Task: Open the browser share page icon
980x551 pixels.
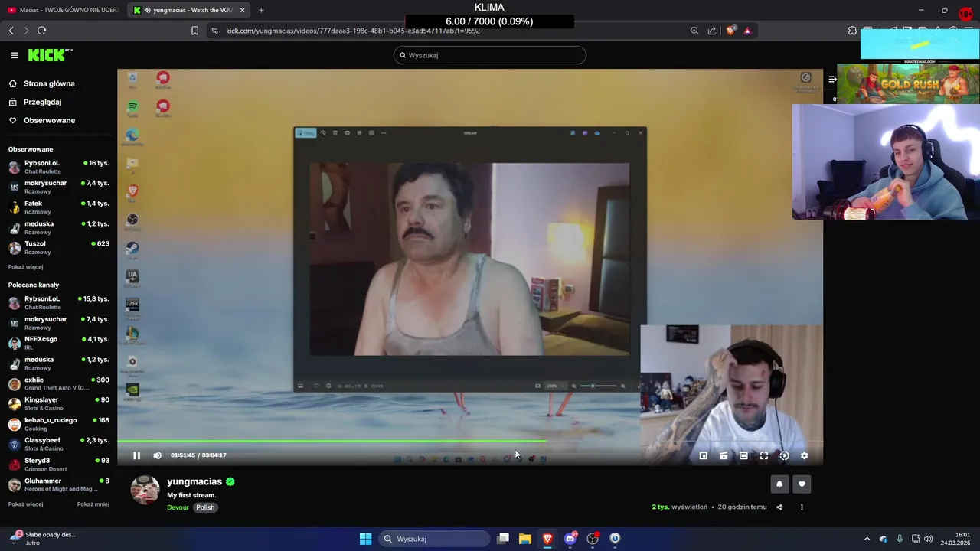Action: 712,31
